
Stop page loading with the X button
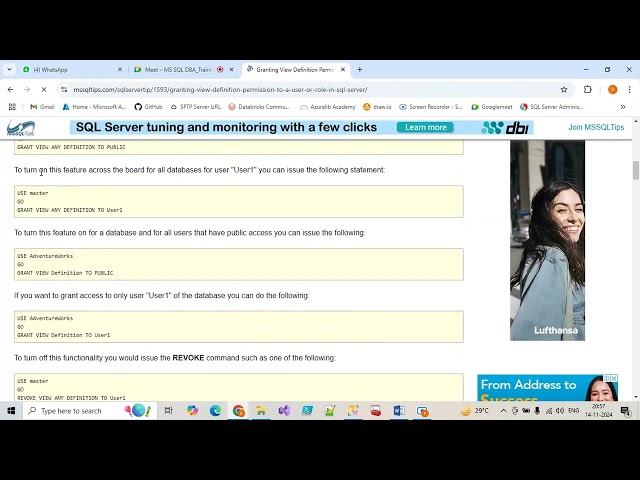tap(43, 89)
